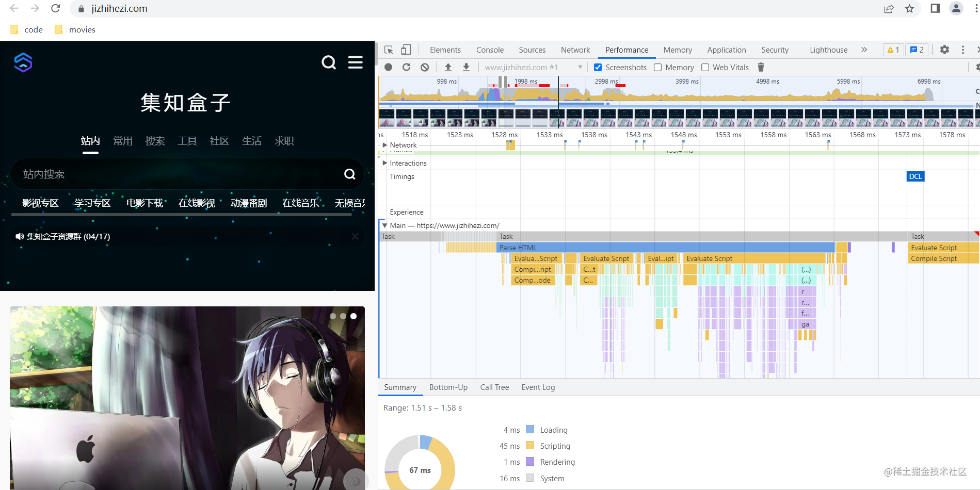Click the save profile download icon
This screenshot has height=490, width=980.
pos(466,67)
